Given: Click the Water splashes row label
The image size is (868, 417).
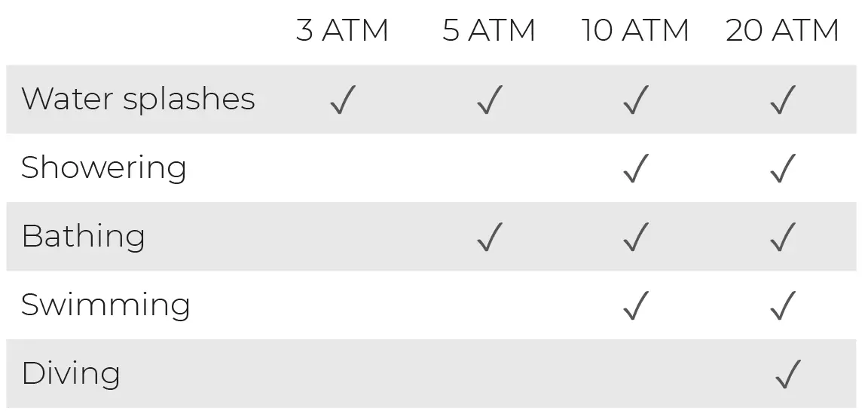Looking at the screenshot, I should pyautogui.click(x=138, y=100).
